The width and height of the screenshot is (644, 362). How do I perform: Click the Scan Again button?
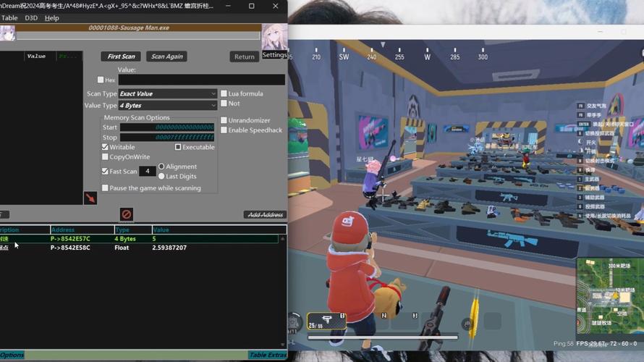tap(166, 56)
